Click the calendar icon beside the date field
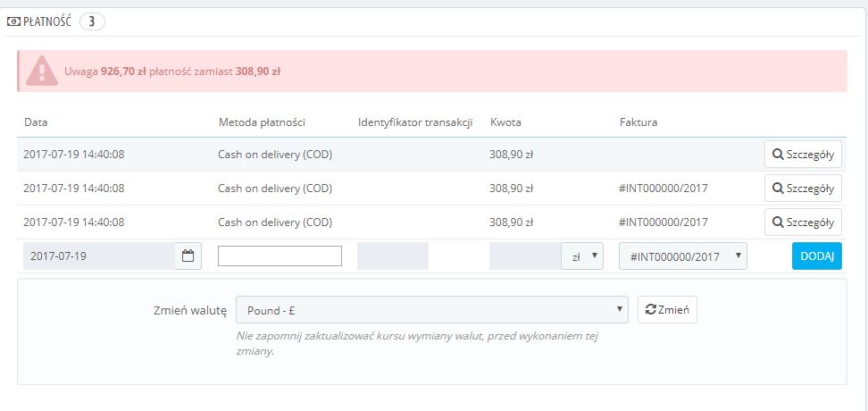Image resolution: width=868 pixels, height=411 pixels. pos(188,256)
